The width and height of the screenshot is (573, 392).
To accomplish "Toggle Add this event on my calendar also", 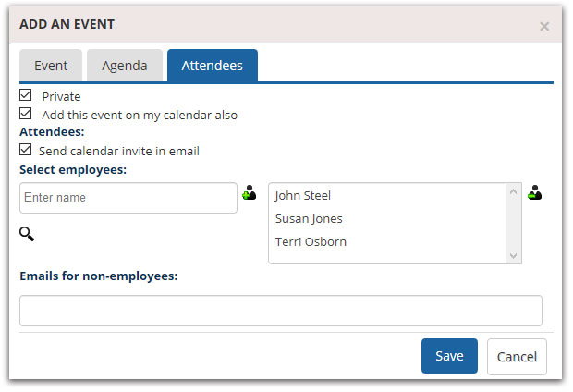I will click(26, 114).
